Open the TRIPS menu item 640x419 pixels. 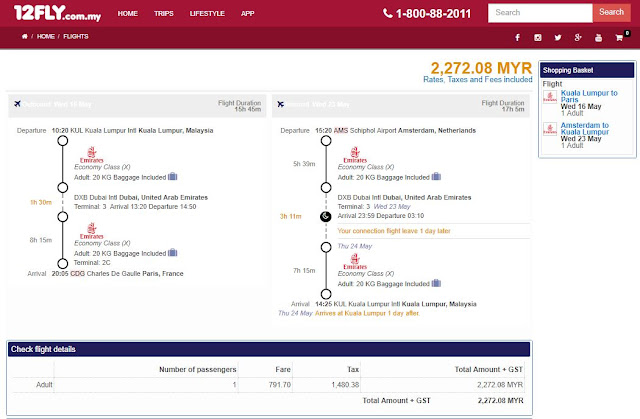pyautogui.click(x=164, y=13)
